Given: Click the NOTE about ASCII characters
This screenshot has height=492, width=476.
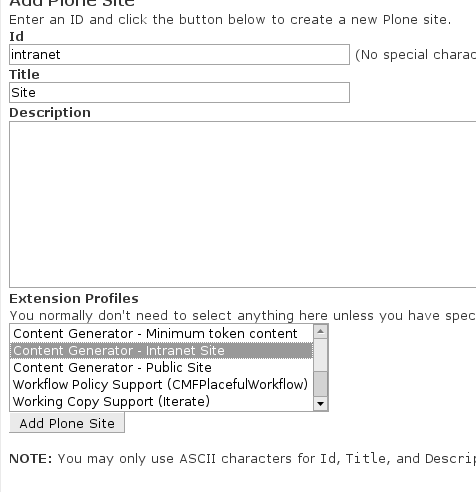Looking at the screenshot, I should click(x=243, y=459).
